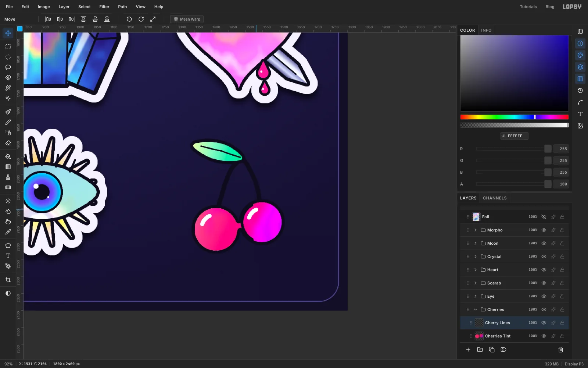Open the Tutorials link
Image resolution: width=588 pixels, height=368 pixels.
(528, 7)
